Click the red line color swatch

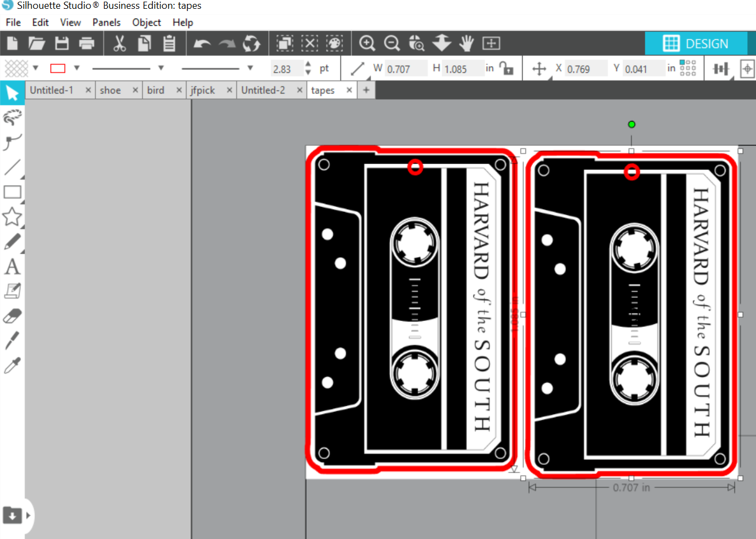point(58,68)
